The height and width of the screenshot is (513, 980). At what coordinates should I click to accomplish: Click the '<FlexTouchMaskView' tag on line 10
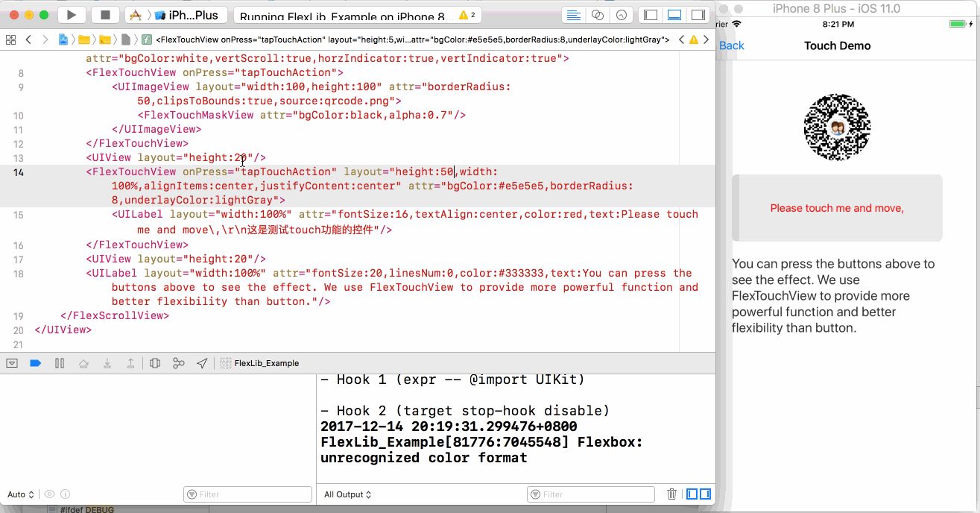(196, 115)
